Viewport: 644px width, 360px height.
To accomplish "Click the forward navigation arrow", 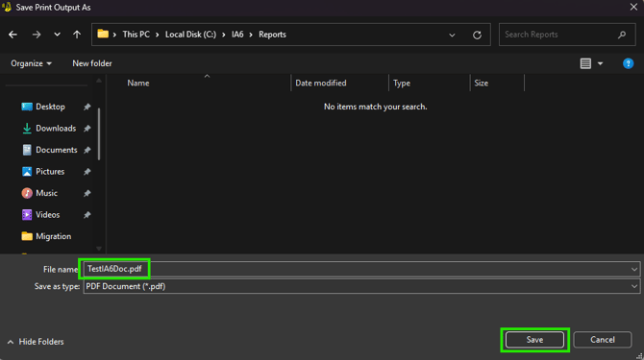I will click(x=37, y=35).
